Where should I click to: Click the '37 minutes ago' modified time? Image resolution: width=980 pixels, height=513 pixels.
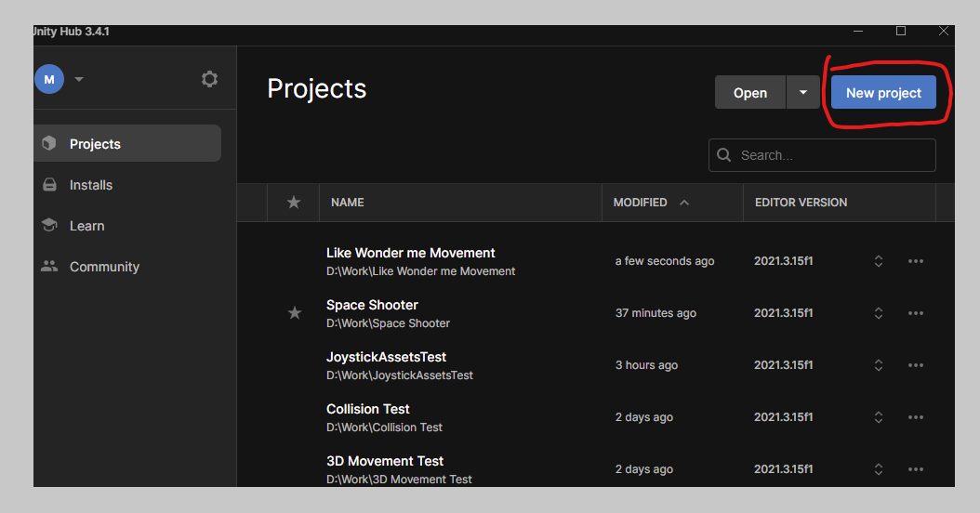(x=656, y=313)
